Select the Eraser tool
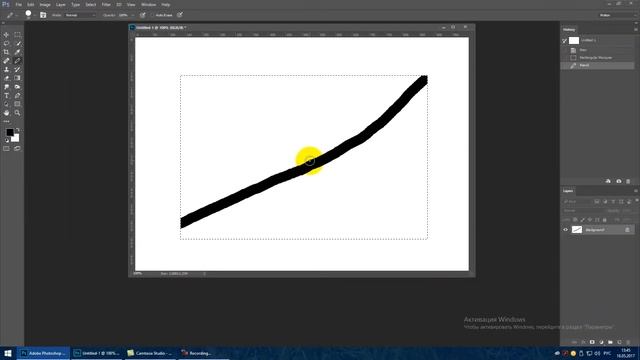Viewport: 640px width, 360px height. tap(6, 78)
